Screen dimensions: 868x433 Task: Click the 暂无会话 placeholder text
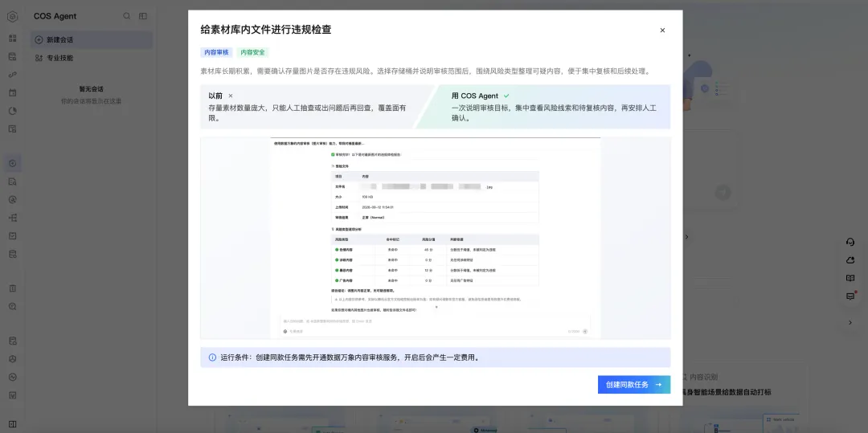92,88
